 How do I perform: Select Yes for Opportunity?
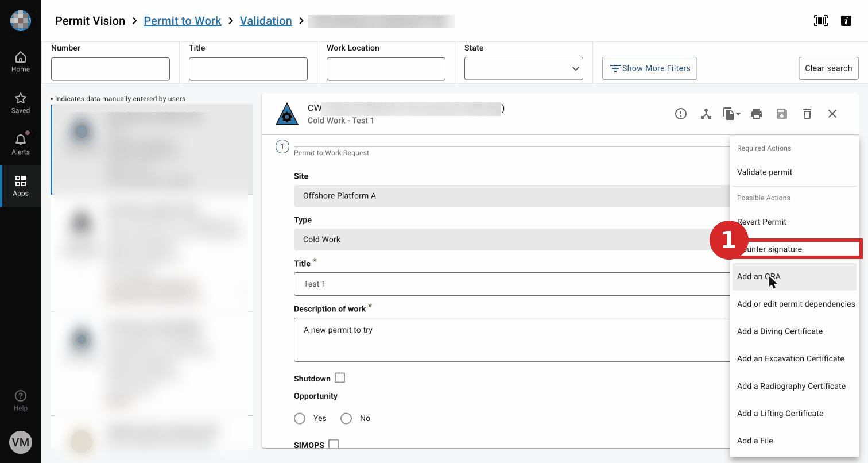pyautogui.click(x=300, y=419)
